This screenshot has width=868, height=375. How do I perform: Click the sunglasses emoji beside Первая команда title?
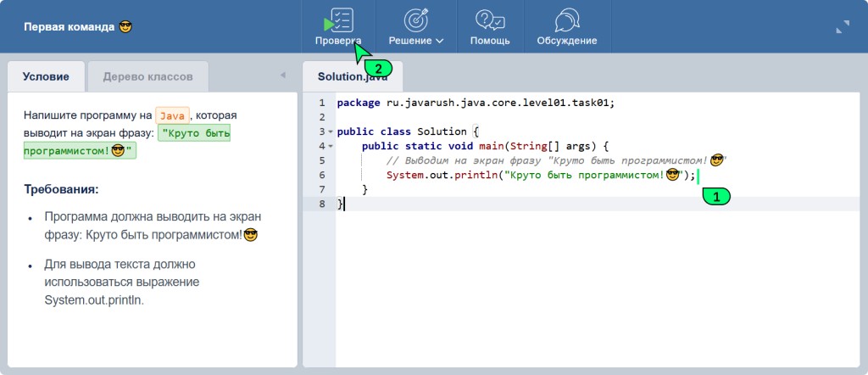coord(125,27)
